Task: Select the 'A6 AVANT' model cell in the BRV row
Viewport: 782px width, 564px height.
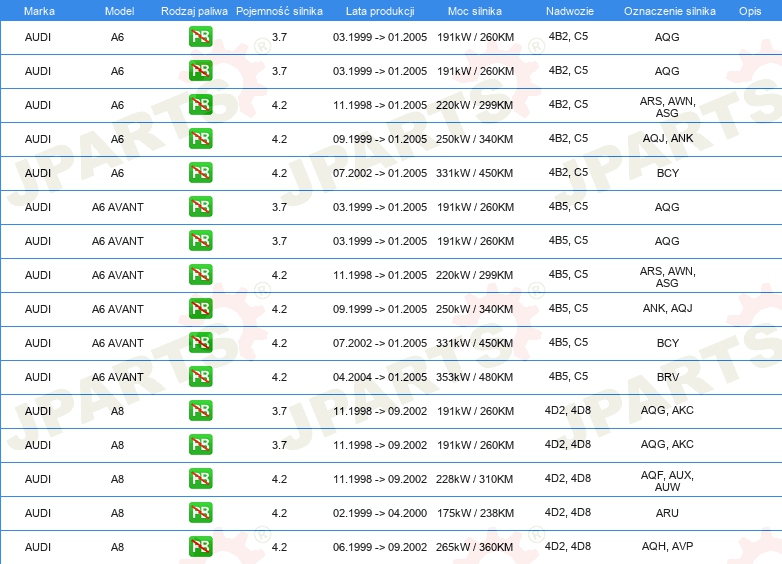Action: tap(118, 377)
